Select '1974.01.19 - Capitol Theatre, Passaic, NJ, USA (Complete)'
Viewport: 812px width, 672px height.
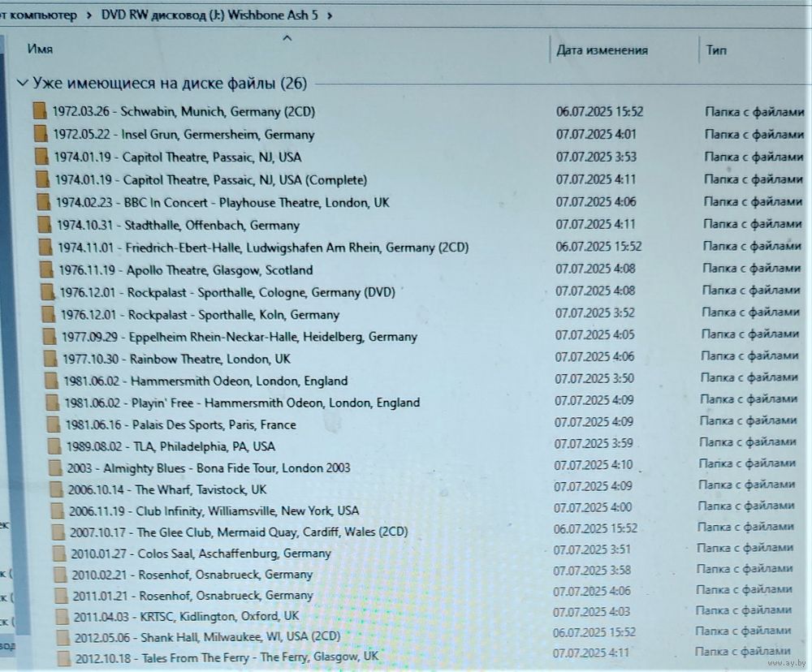211,179
